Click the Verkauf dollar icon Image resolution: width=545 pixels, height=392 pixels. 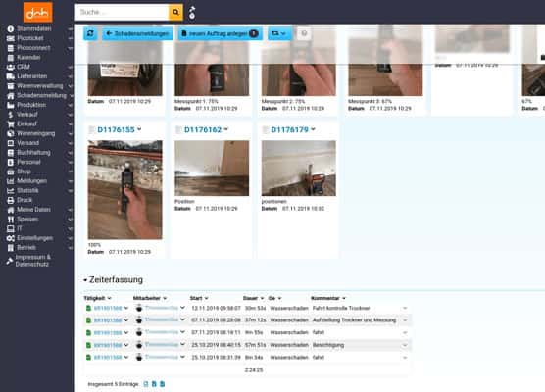(x=11, y=115)
